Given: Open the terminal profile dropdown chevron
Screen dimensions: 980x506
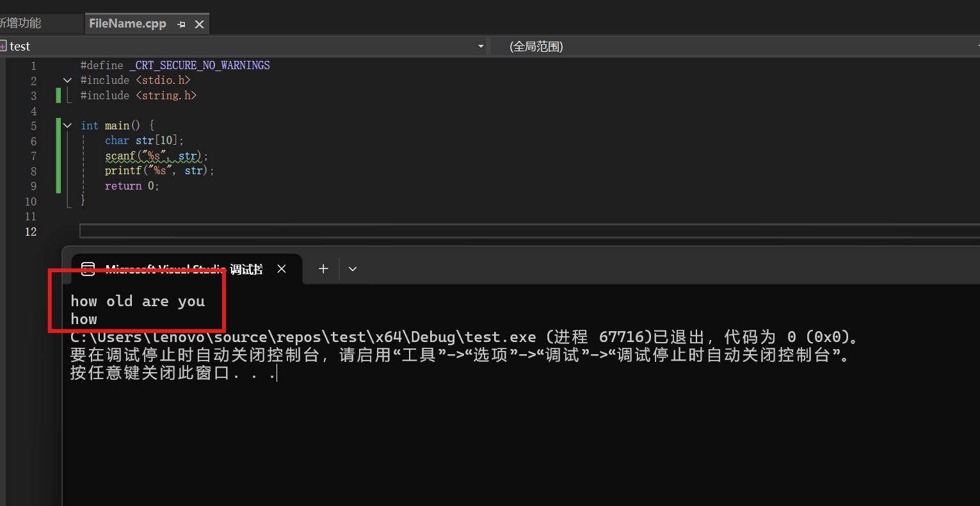Looking at the screenshot, I should (352, 269).
